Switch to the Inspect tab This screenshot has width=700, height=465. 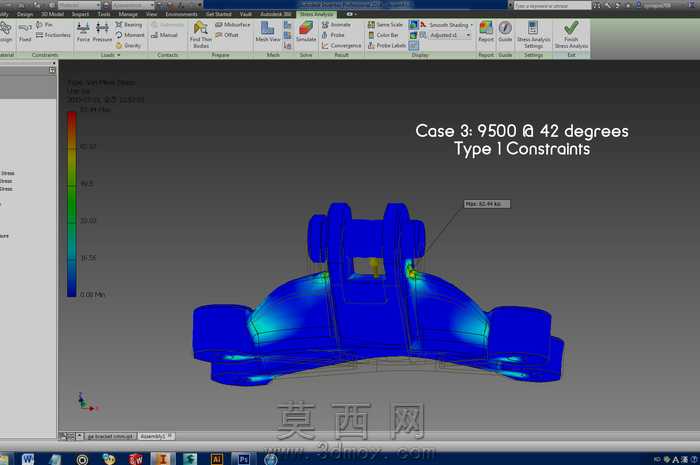(80, 14)
